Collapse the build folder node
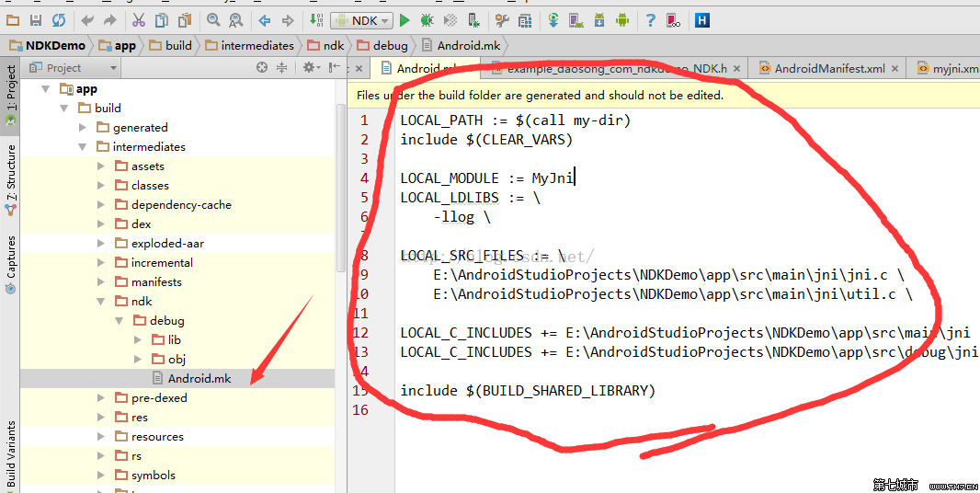 [63, 109]
